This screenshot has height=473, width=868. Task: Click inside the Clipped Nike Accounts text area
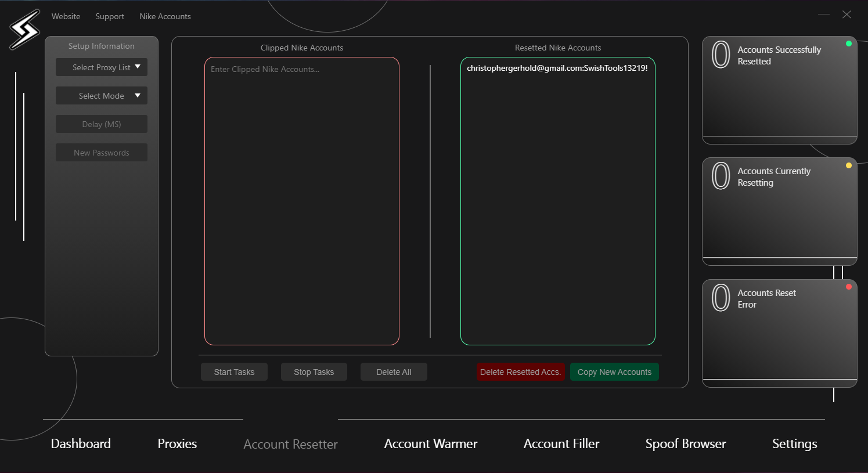(301, 201)
